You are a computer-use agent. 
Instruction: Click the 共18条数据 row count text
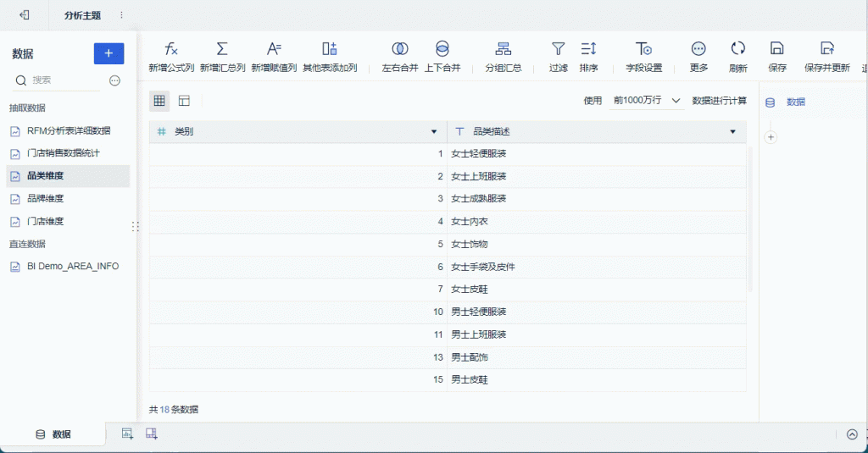[x=173, y=410]
